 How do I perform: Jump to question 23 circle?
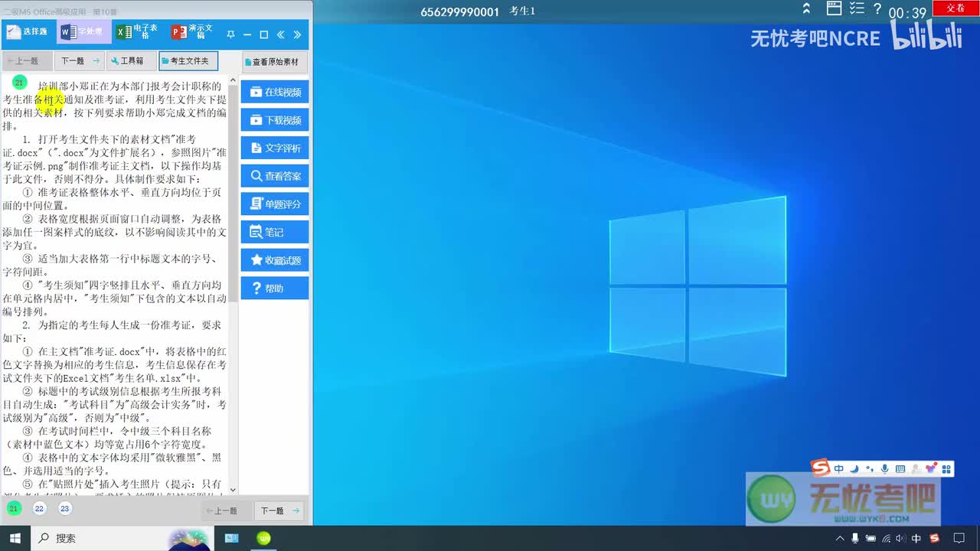(65, 509)
